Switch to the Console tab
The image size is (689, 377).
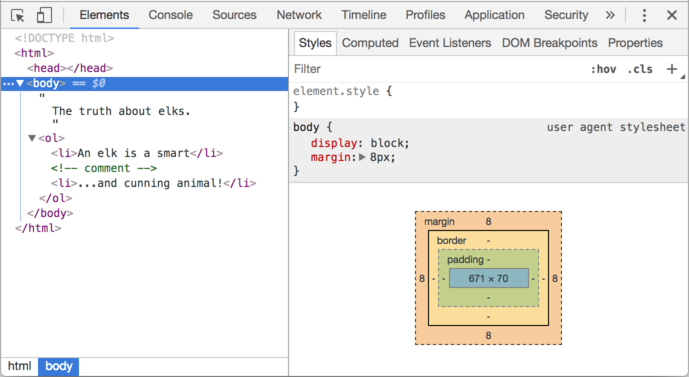click(170, 15)
